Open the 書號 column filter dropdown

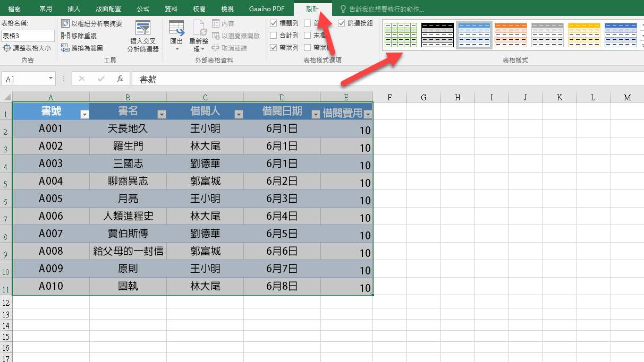pos(84,114)
